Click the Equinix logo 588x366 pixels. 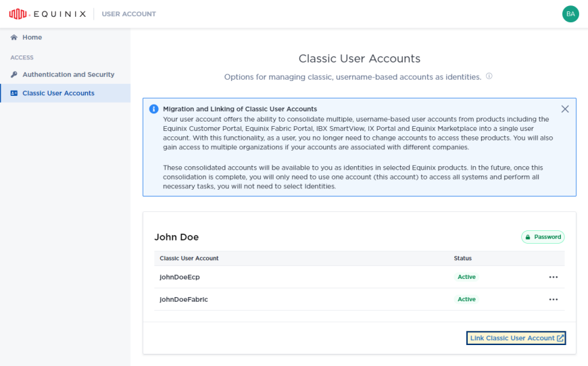pyautogui.click(x=47, y=14)
